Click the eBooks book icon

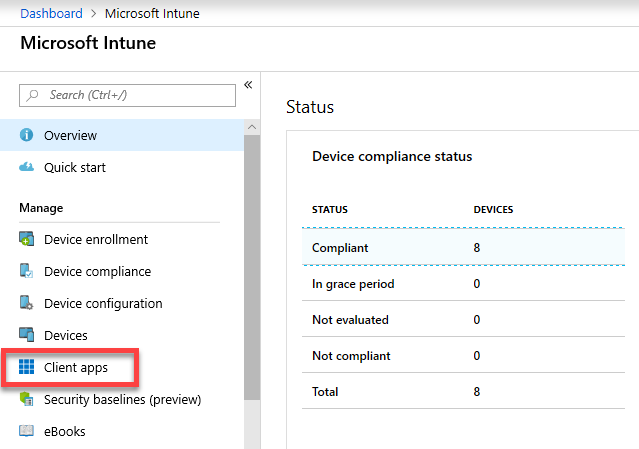click(x=27, y=432)
